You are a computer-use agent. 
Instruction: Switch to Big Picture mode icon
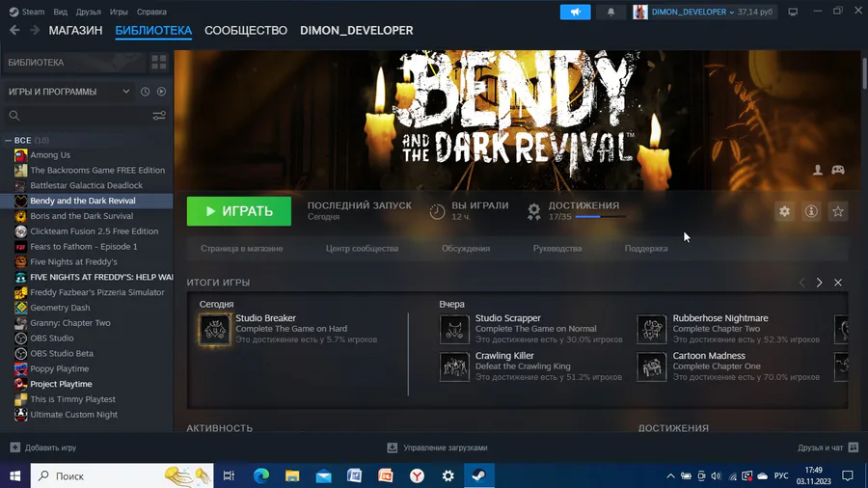[x=794, y=12]
